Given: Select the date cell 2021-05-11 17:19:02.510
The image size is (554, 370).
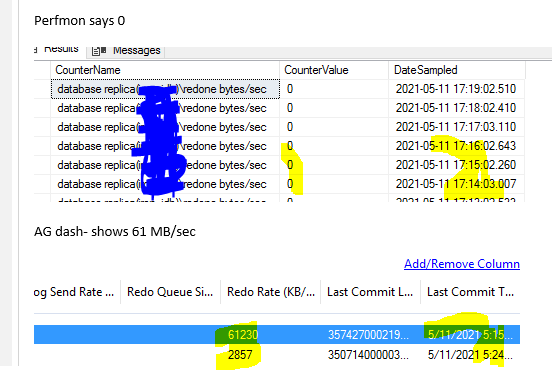Looking at the screenshot, I should (x=456, y=89).
